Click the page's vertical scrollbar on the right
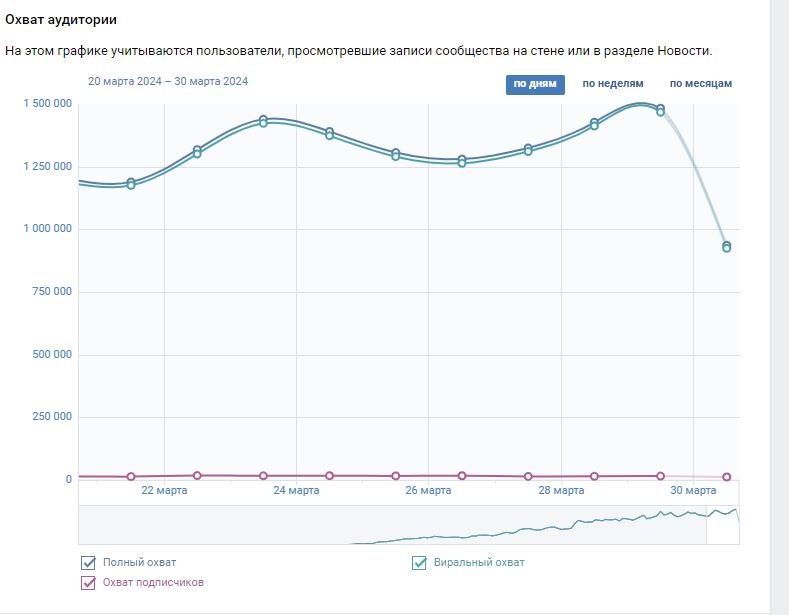This screenshot has width=789, height=615. click(779, 300)
